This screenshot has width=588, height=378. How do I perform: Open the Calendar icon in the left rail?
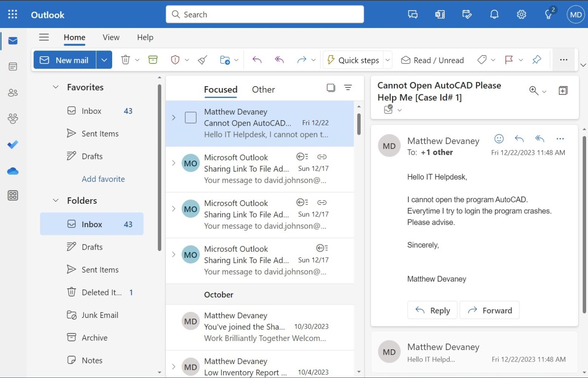click(x=13, y=66)
